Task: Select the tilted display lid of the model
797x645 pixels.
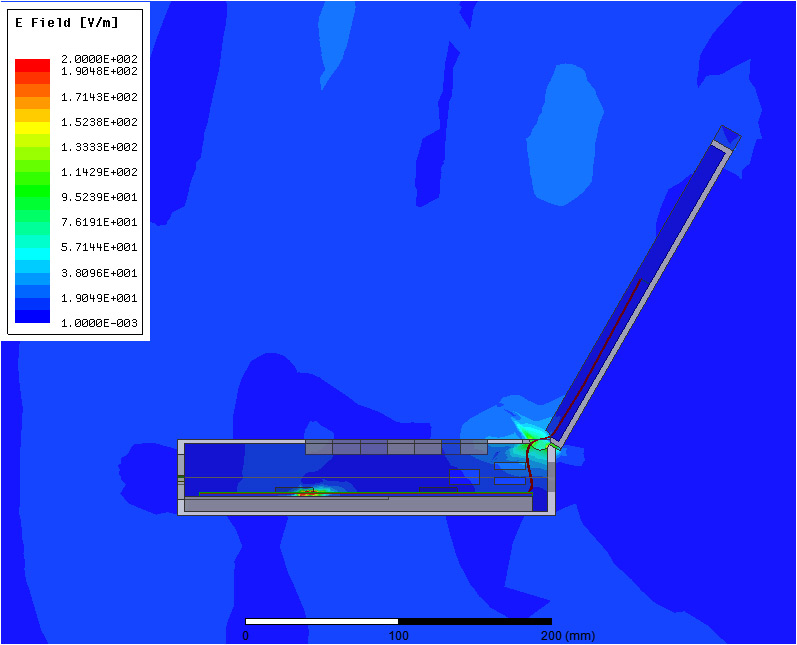Action: [x=644, y=287]
